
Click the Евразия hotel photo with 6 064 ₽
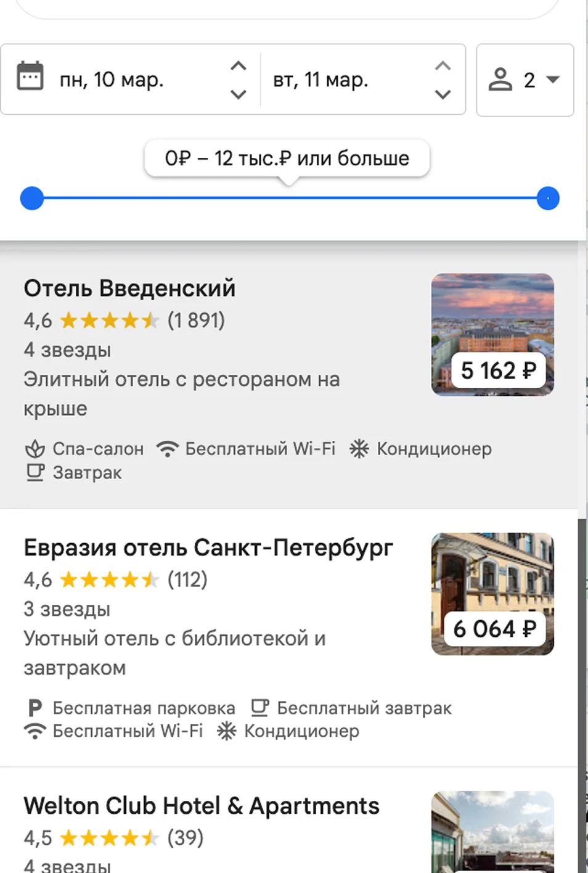[492, 594]
